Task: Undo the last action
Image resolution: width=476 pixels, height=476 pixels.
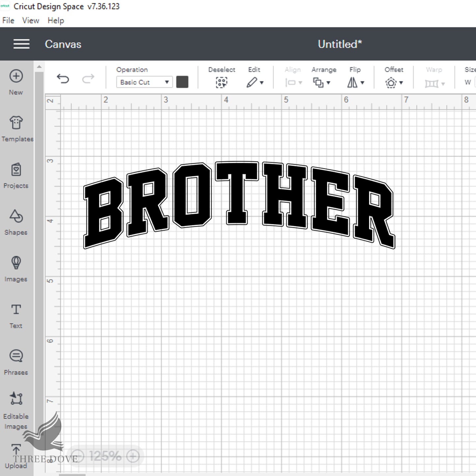Action: (x=63, y=79)
